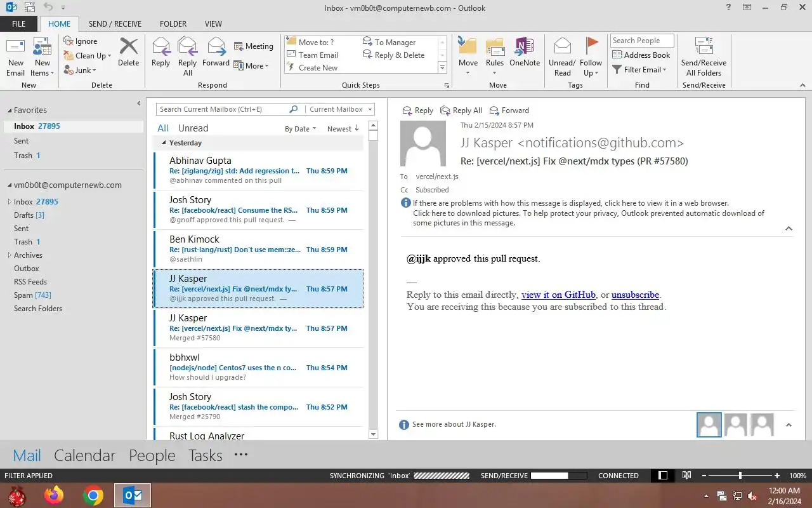Open 'view it on GitHub' link
The width and height of the screenshot is (812, 508).
558,295
